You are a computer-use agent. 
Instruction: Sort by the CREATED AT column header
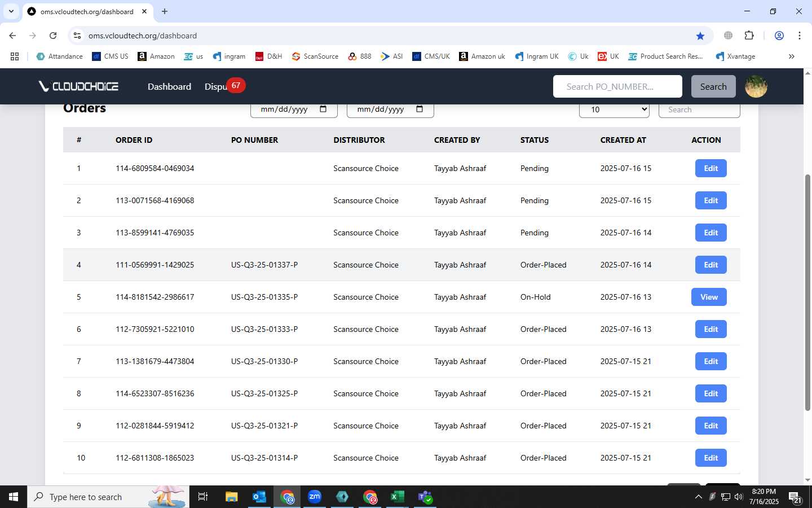pos(623,140)
